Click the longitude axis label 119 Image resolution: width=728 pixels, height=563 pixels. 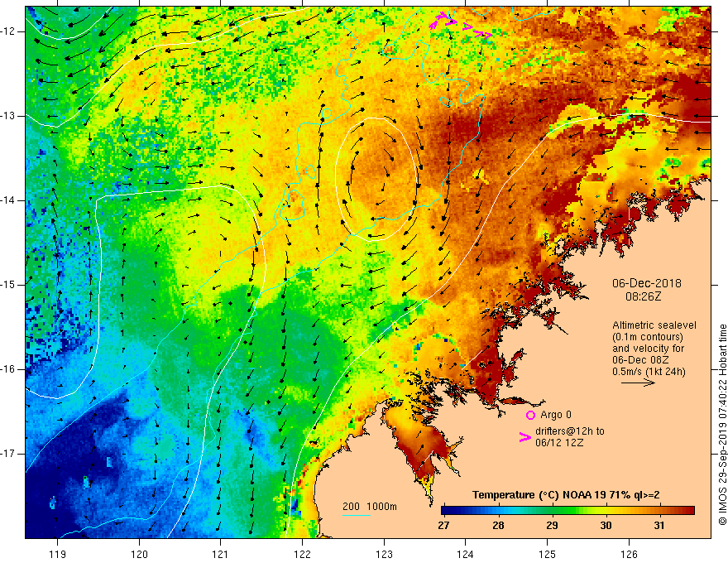tap(57, 554)
